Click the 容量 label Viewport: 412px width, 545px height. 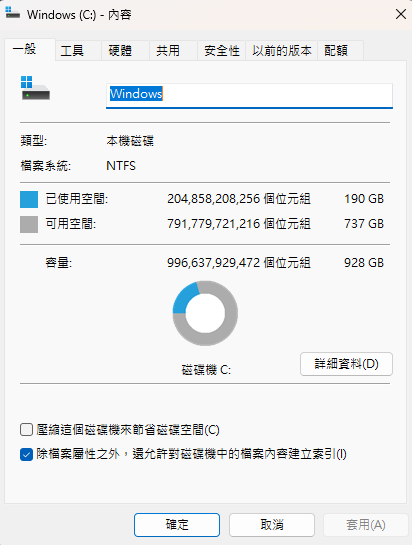click(58, 263)
